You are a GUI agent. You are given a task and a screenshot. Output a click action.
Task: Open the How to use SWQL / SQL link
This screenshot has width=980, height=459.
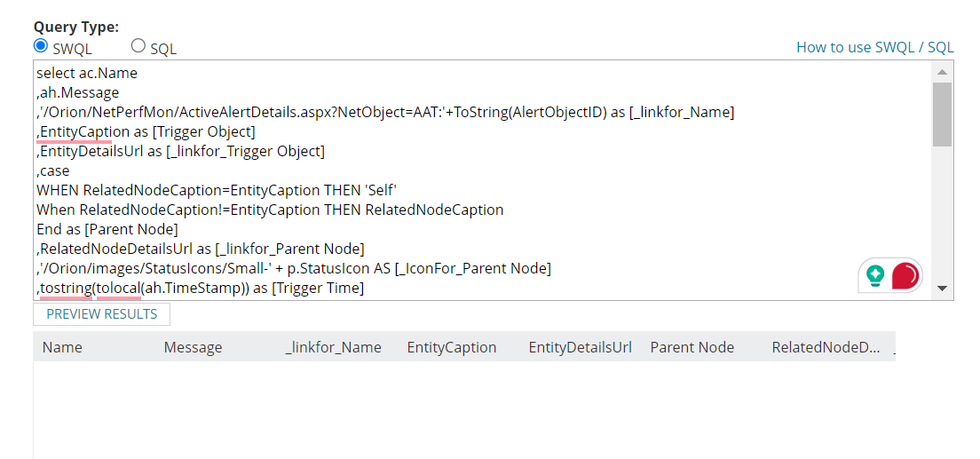874,48
